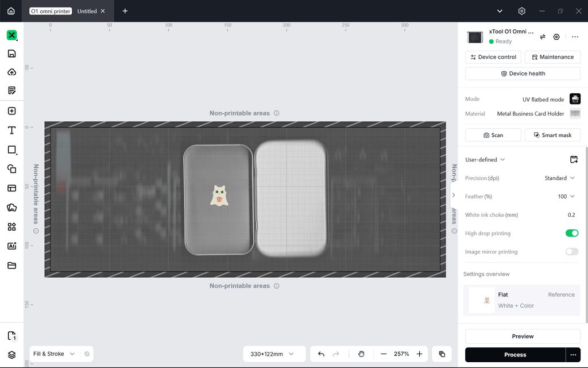The image size is (588, 368).
Task: Click the Device control button
Action: [x=493, y=57]
